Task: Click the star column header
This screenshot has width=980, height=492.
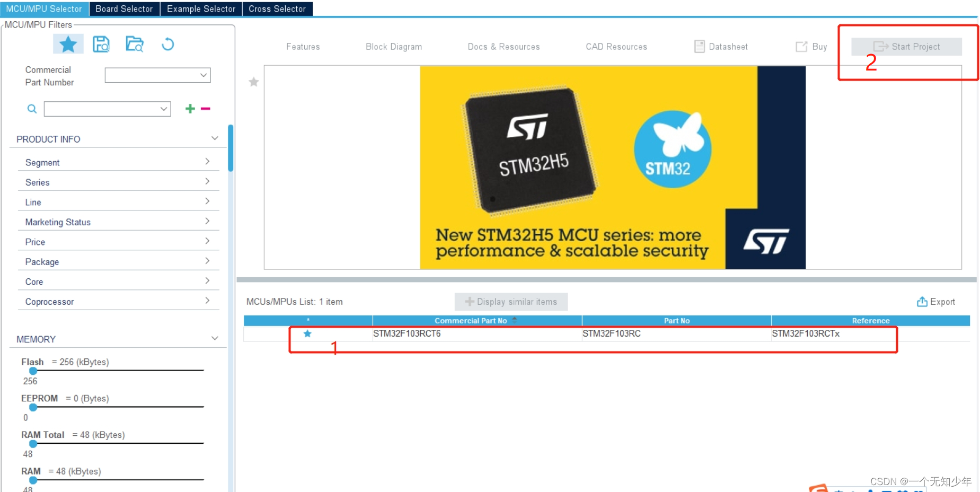Action: (308, 321)
